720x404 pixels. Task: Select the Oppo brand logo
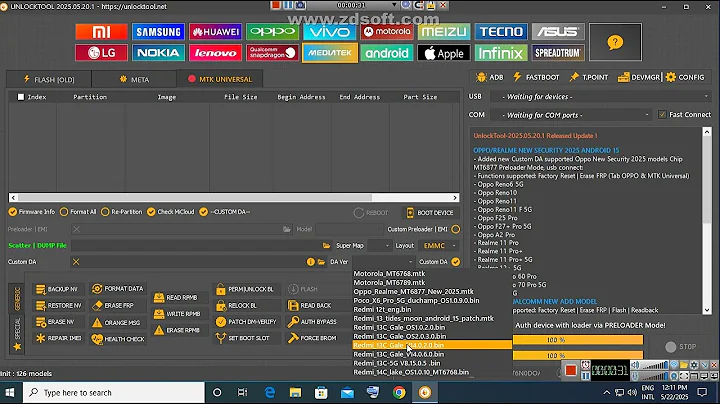272,32
